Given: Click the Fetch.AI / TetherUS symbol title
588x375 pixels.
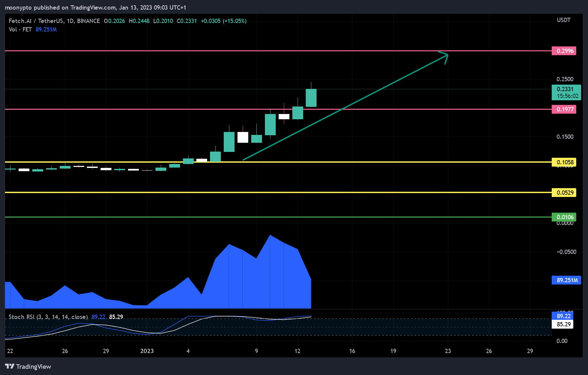Looking at the screenshot, I should pos(54,21).
